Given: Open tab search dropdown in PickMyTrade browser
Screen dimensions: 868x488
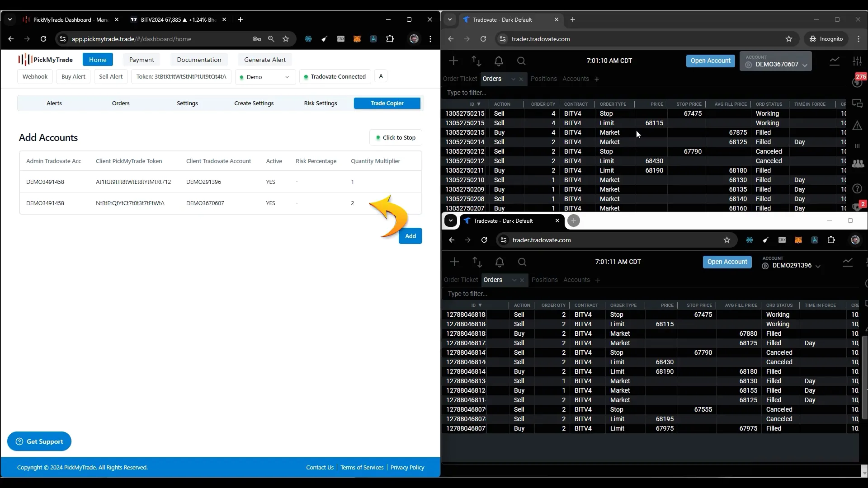Looking at the screenshot, I should pos(10,19).
